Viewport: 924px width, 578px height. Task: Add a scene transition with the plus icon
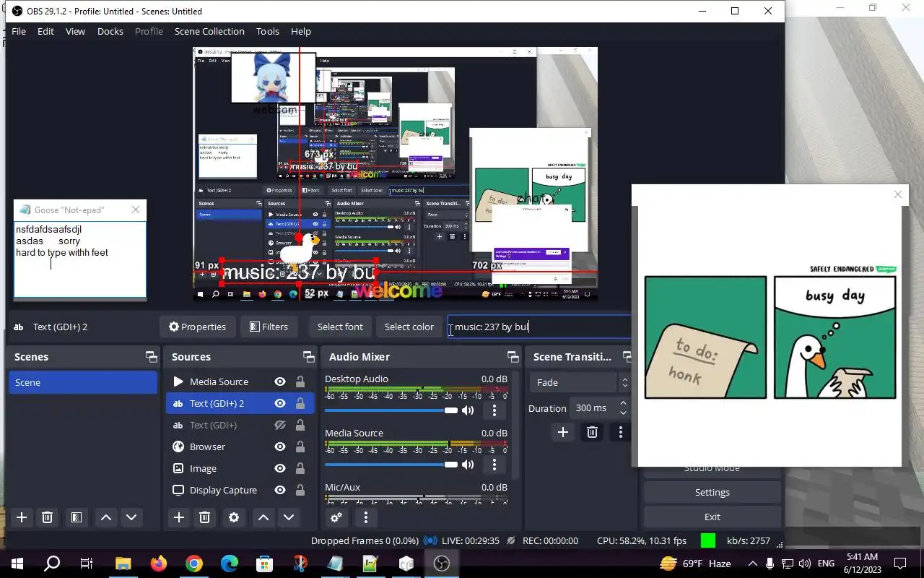click(563, 432)
